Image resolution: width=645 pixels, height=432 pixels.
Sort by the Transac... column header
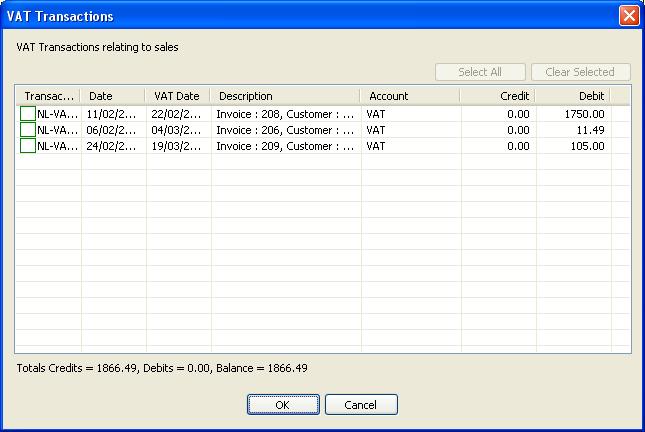click(x=49, y=96)
